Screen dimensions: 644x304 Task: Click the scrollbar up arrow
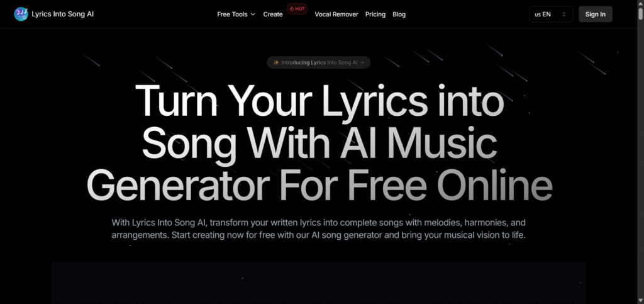[x=640, y=3]
